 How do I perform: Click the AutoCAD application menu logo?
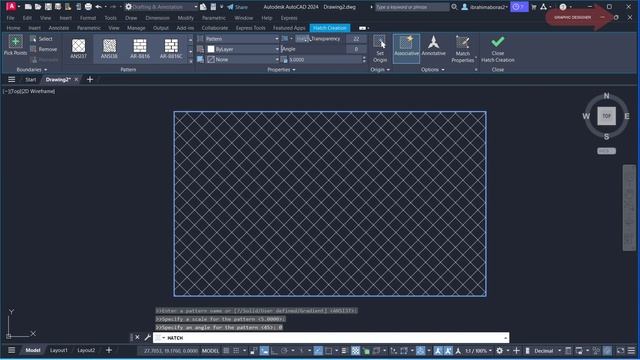pyautogui.click(x=11, y=7)
